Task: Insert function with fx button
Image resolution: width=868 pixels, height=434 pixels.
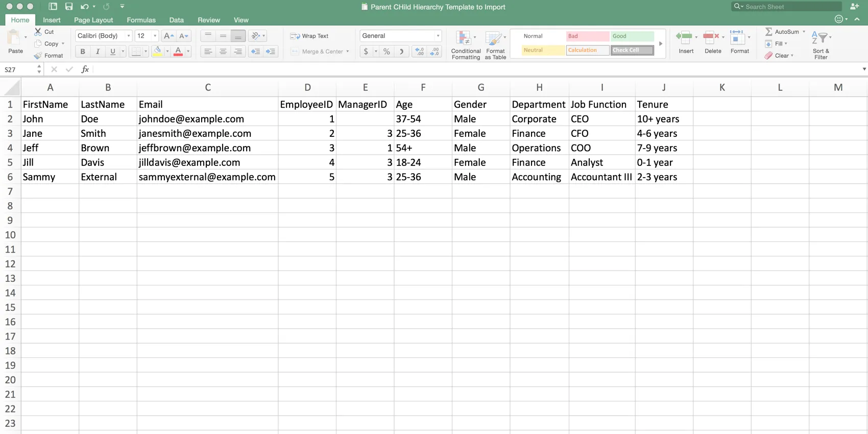Action: tap(85, 69)
